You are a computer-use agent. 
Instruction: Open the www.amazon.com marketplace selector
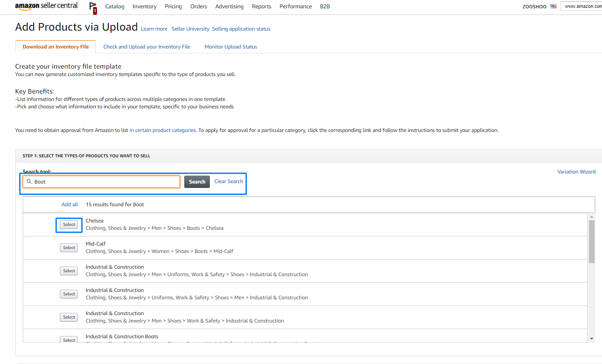(x=585, y=6)
